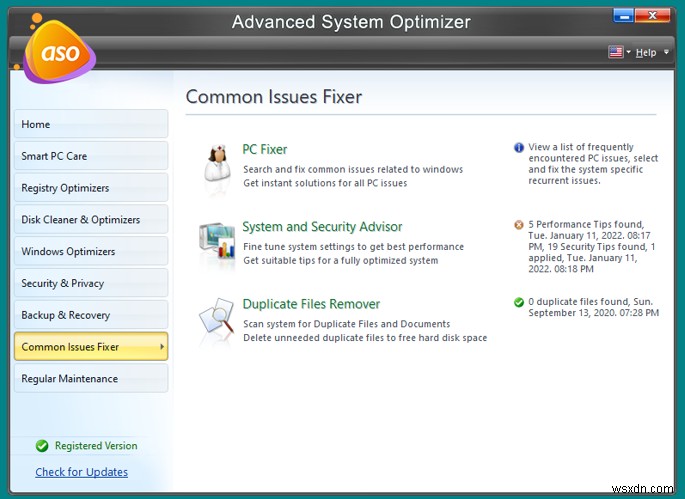
Task: Launch the PC Fixer tool link
Action: coord(265,149)
